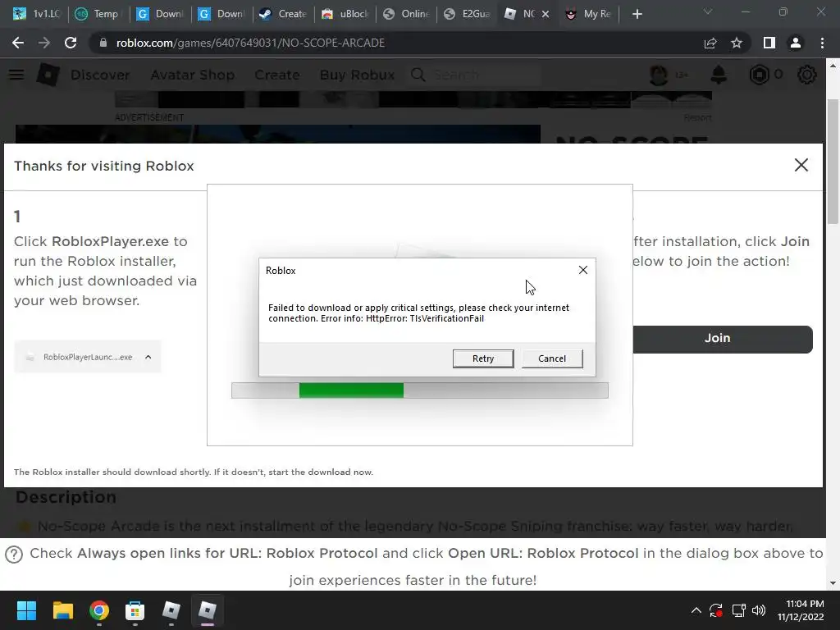
Task: Click the page vertical scrollbar thumb
Action: (833, 161)
